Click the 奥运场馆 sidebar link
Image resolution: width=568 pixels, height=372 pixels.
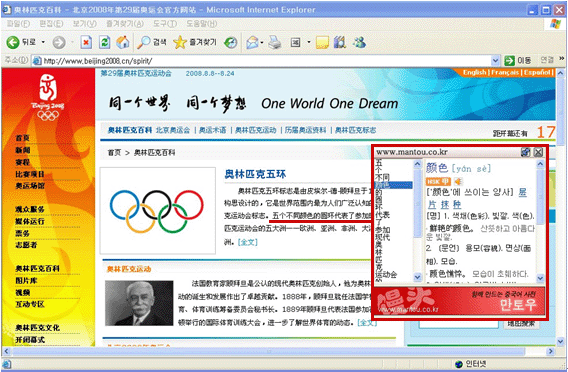point(30,186)
